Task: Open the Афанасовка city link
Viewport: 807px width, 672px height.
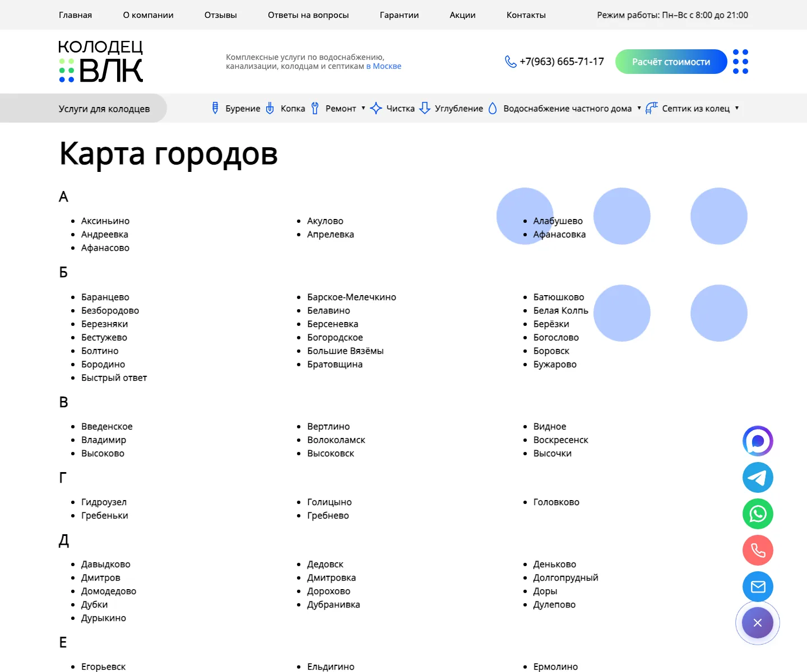Action: tap(559, 235)
